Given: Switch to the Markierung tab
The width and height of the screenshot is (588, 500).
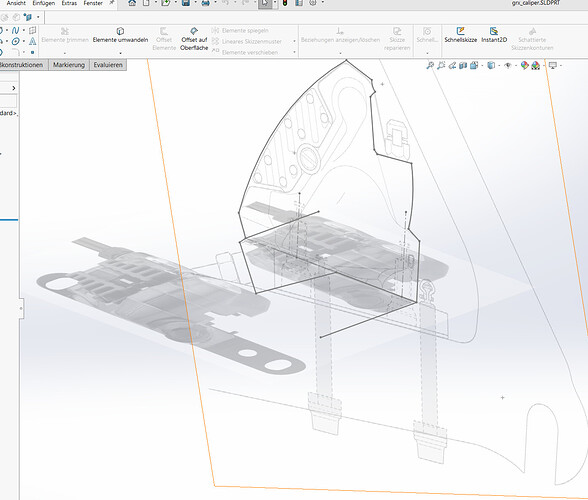Looking at the screenshot, I should (69, 65).
